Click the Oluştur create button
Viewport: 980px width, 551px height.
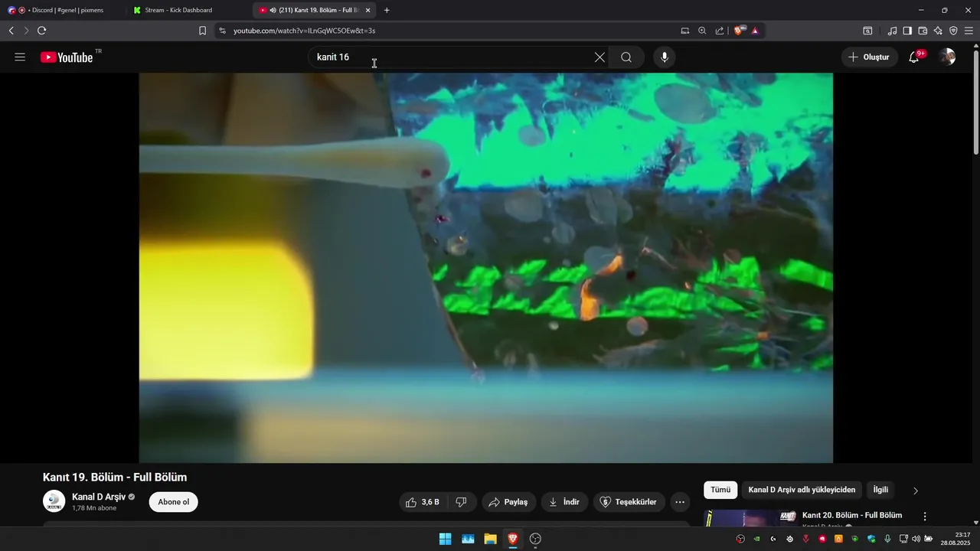point(870,57)
